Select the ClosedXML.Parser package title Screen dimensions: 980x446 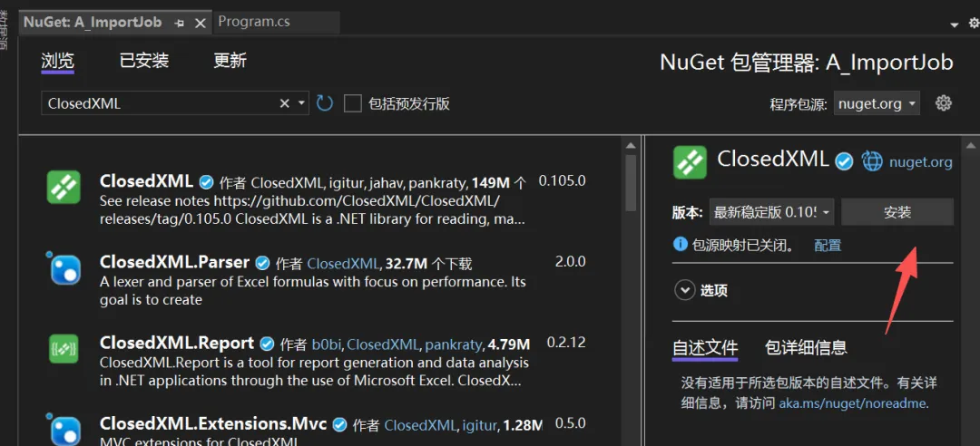click(174, 262)
